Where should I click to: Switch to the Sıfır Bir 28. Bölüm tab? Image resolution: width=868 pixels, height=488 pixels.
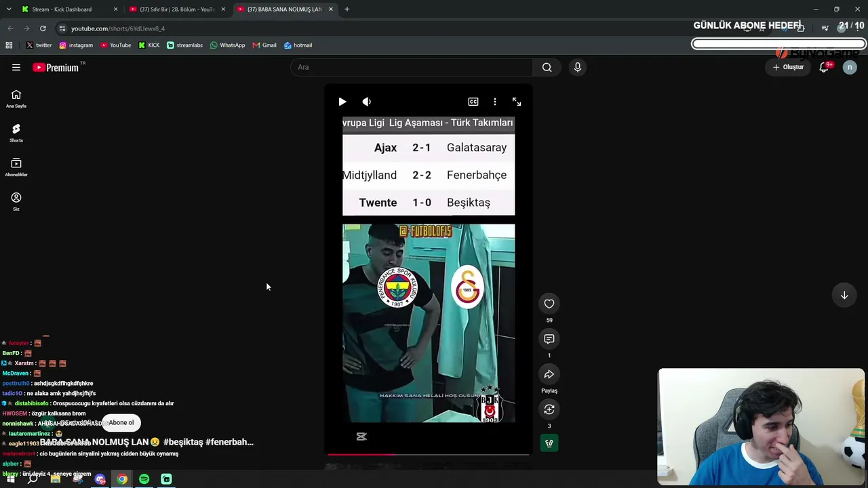pyautogui.click(x=177, y=9)
